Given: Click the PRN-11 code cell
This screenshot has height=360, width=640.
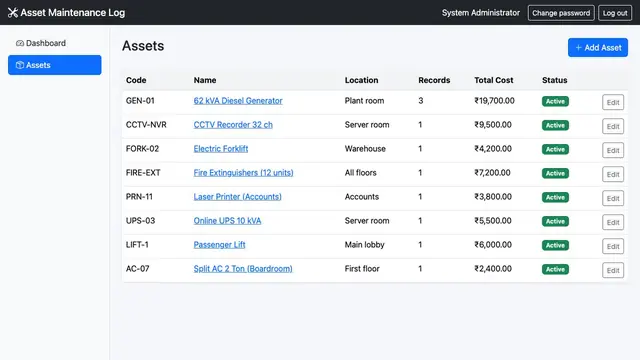Looking at the screenshot, I should [139, 197].
